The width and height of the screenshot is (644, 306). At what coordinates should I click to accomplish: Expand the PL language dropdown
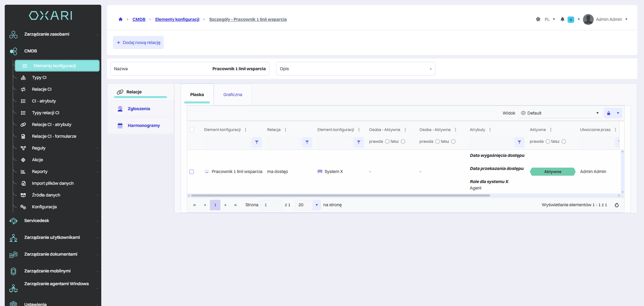(550, 19)
